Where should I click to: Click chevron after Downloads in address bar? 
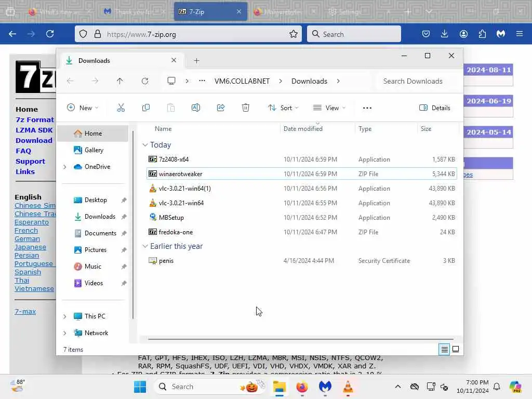[x=338, y=81]
